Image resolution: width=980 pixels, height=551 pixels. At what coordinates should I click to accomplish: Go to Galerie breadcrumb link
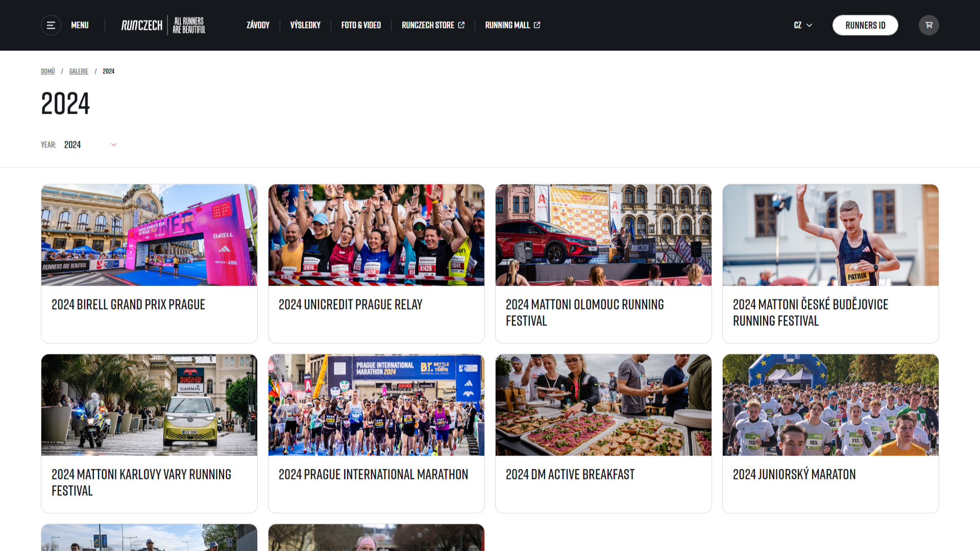coord(79,71)
